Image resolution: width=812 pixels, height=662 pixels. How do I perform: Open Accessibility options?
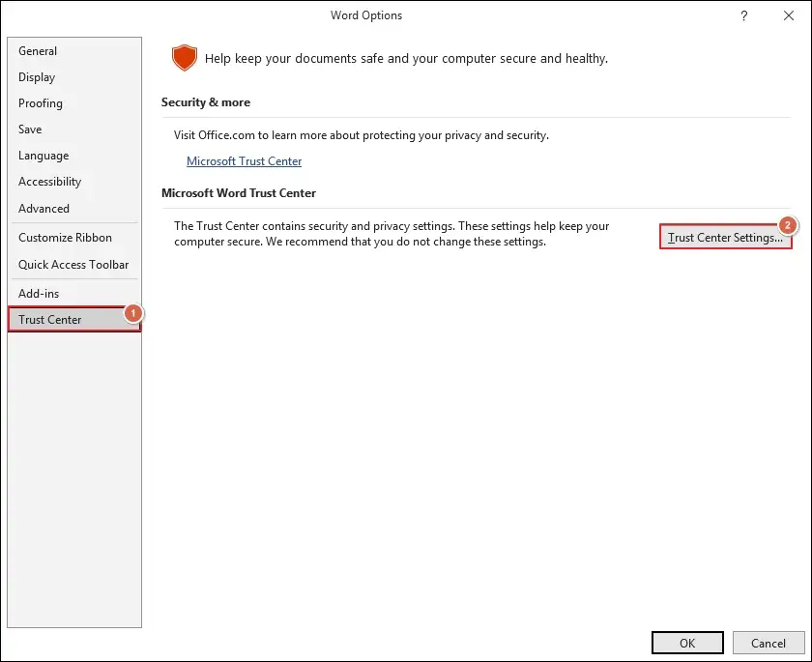click(x=74, y=182)
